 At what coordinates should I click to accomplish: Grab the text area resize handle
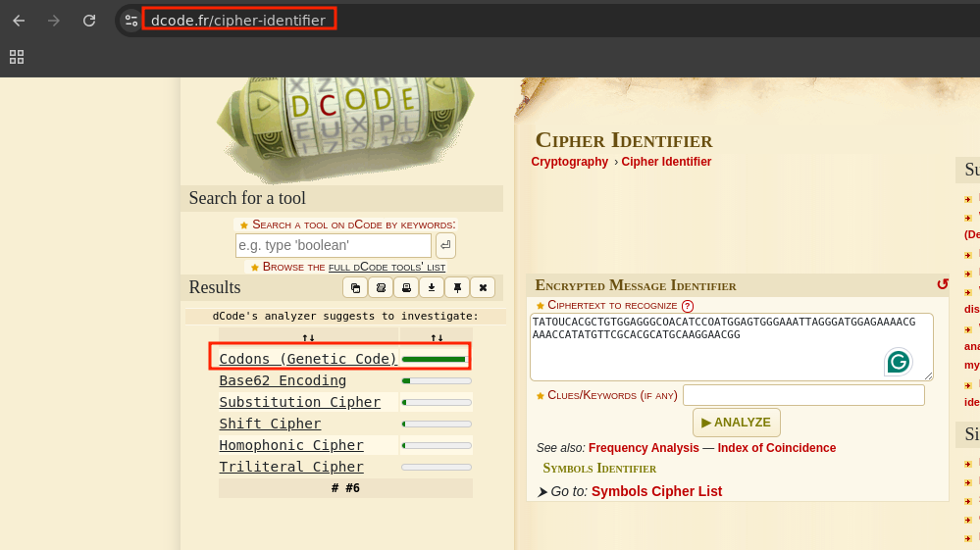click(x=928, y=375)
